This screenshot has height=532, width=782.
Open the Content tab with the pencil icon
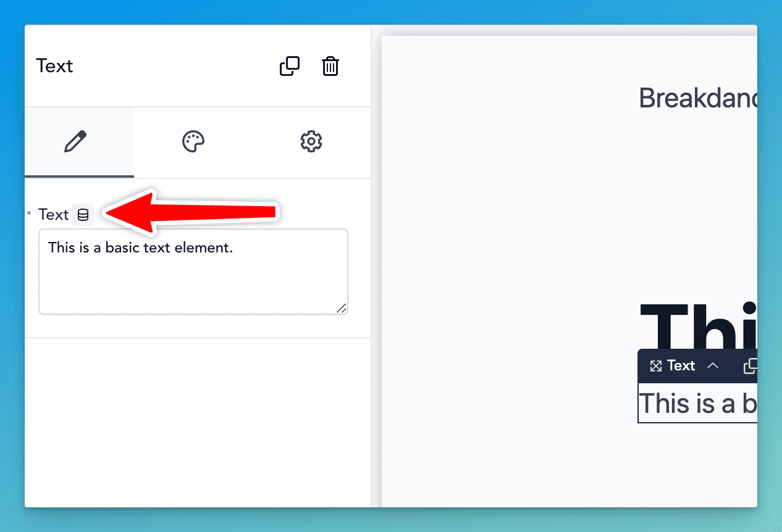click(x=76, y=141)
